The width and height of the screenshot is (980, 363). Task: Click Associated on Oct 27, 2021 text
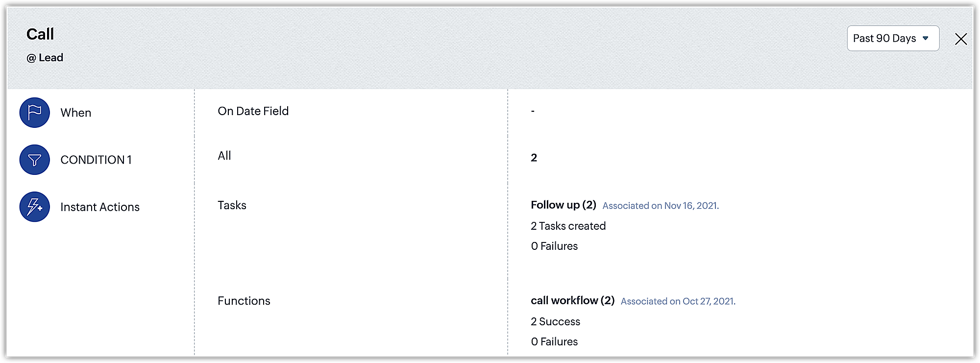pos(678,301)
